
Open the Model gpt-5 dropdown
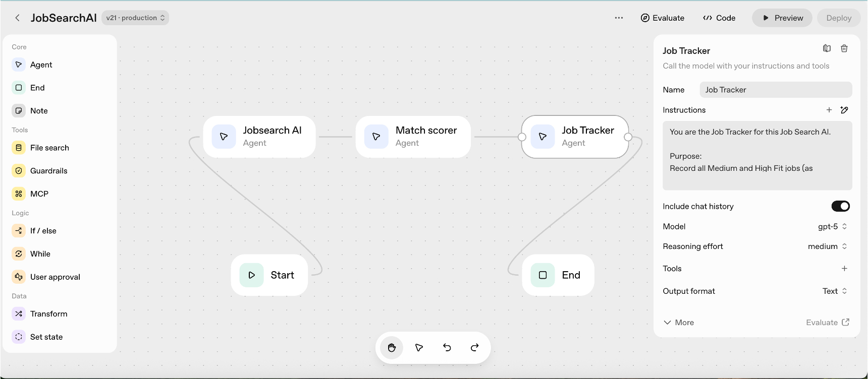pos(832,227)
